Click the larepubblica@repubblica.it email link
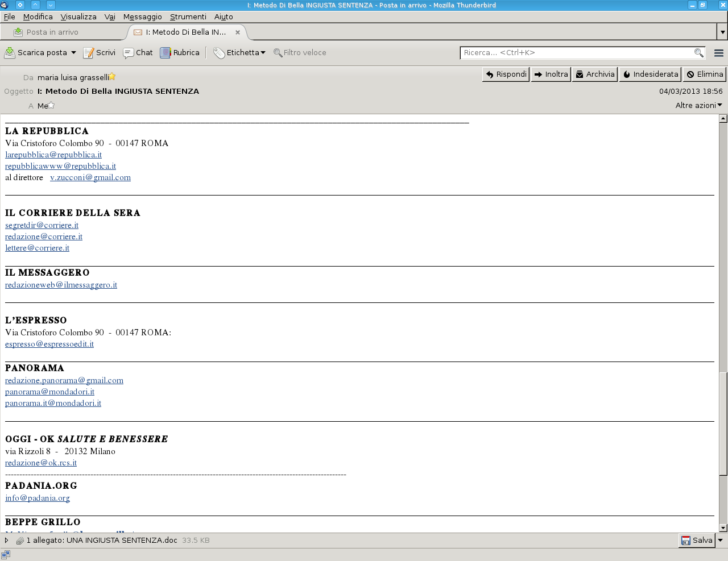Viewport: 728px width, 561px height. (53, 155)
